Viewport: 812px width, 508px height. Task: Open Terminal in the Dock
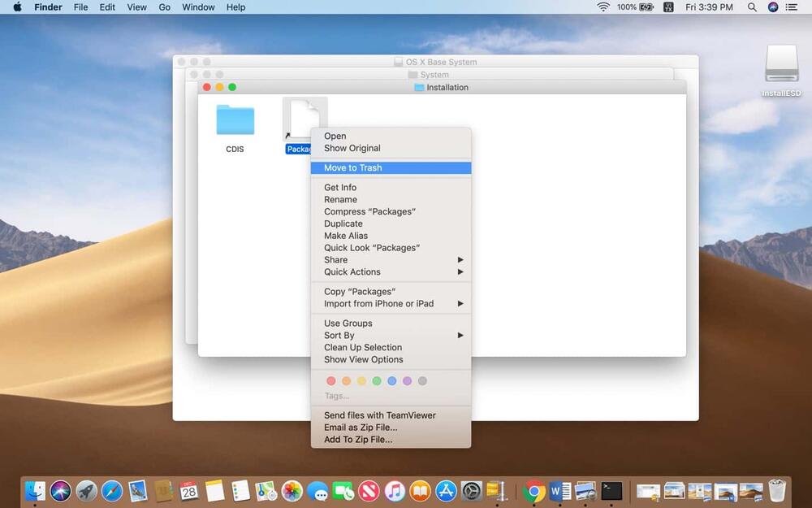point(611,491)
